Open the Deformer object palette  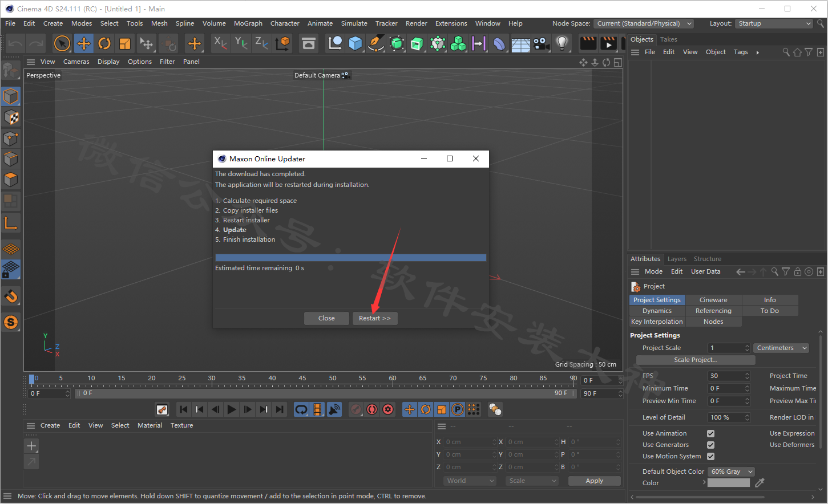499,43
